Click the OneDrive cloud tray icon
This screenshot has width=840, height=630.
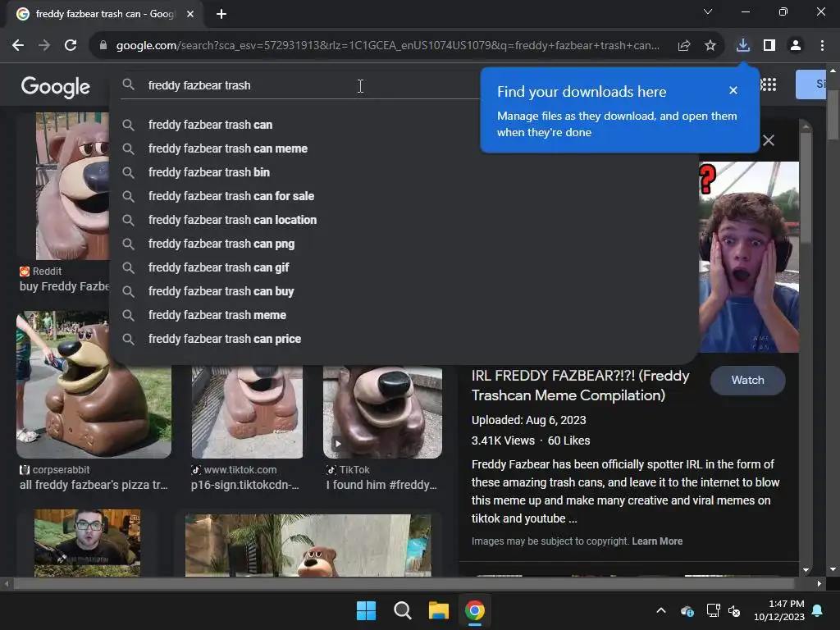pyautogui.click(x=687, y=610)
